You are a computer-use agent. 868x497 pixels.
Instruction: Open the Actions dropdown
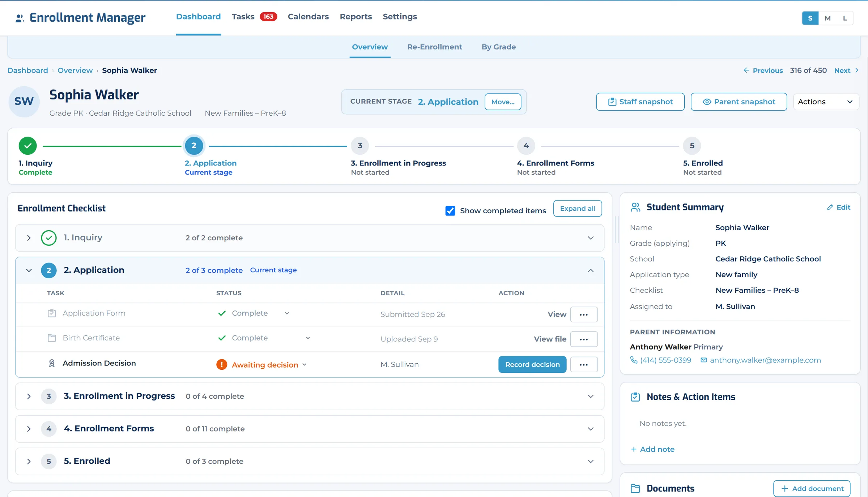(x=826, y=102)
